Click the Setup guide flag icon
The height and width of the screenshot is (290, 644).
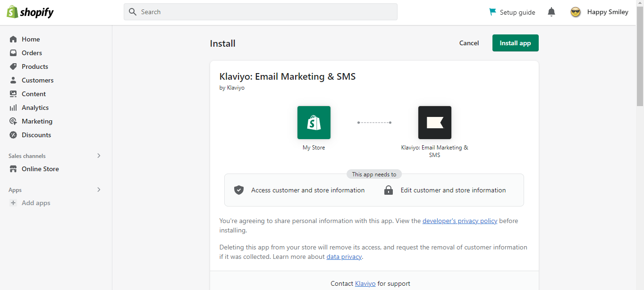pos(493,12)
